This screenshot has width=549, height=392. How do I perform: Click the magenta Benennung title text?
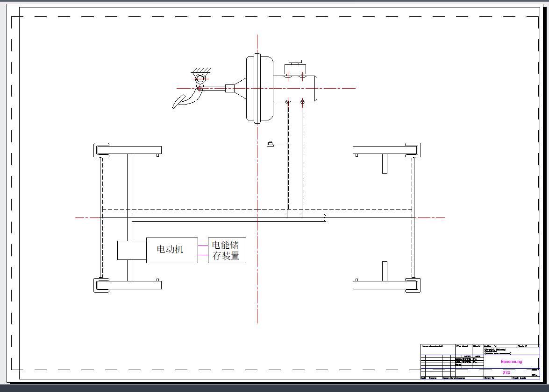pos(512,362)
